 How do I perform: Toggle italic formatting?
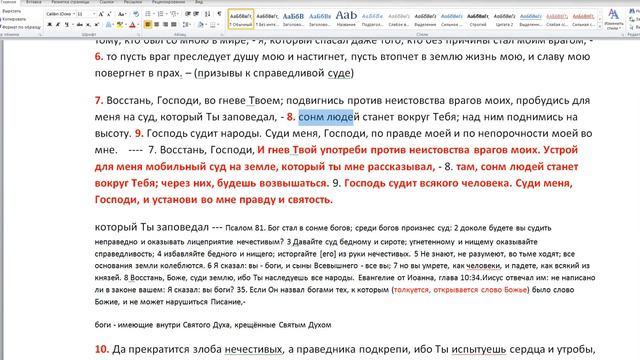(58, 24)
